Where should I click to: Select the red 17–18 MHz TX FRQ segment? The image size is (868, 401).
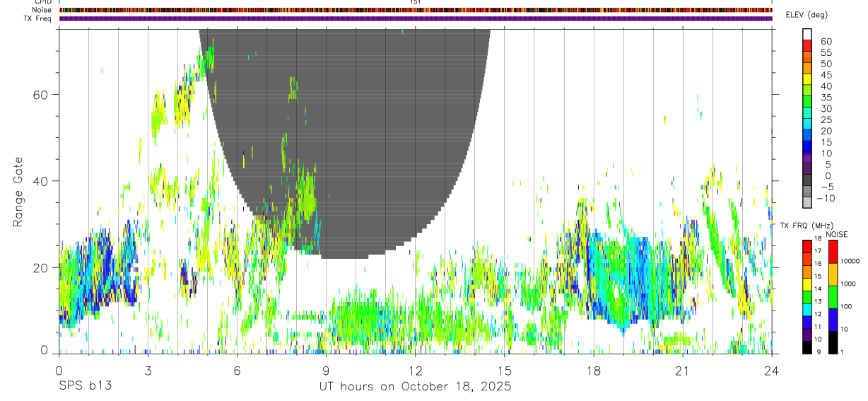[x=807, y=247]
